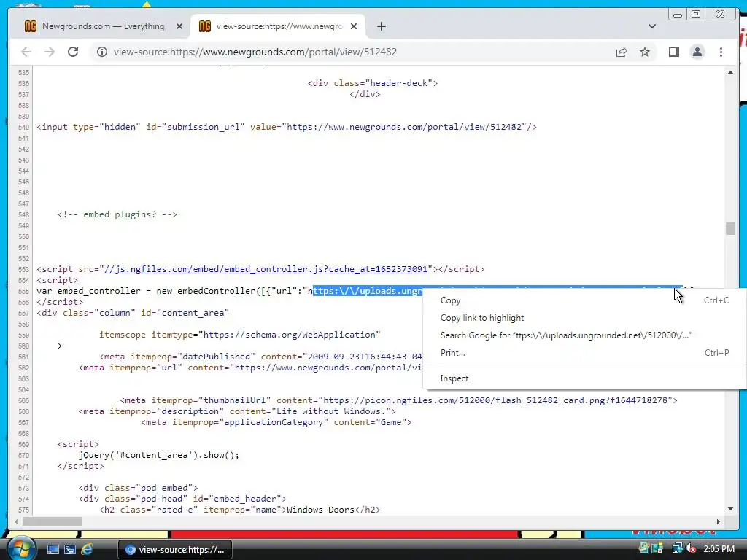Viewport: 747px width, 560px height.
Task: Click the "embed plugins?" comment line
Action: click(117, 214)
